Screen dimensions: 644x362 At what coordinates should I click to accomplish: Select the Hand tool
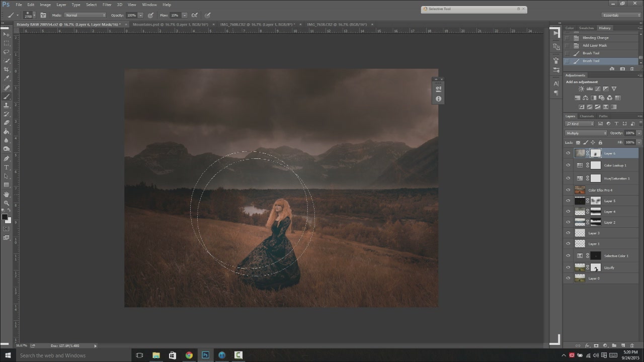tap(7, 194)
